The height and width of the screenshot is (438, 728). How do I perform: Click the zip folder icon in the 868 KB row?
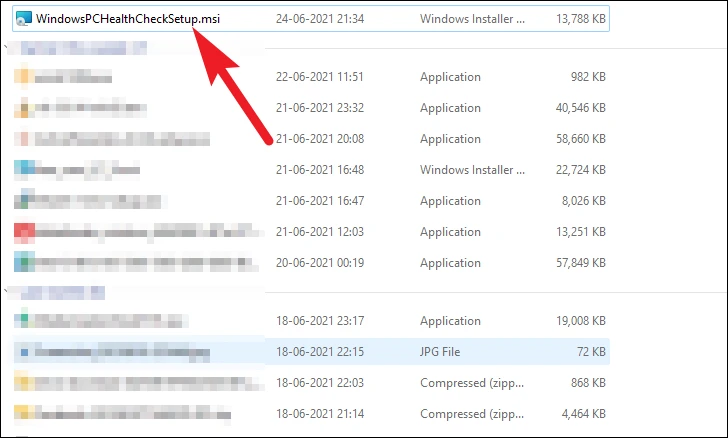coord(24,383)
